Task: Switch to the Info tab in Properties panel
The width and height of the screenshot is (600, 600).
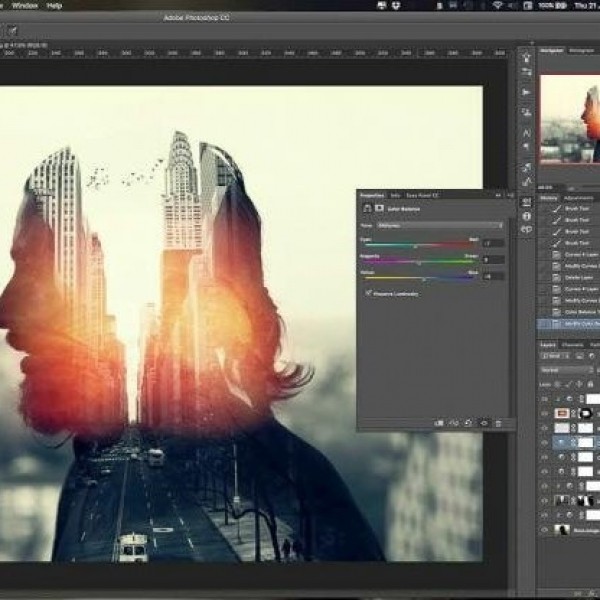Action: click(x=395, y=195)
